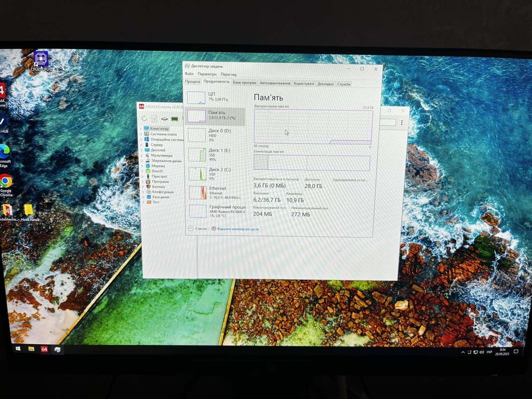
Task: Click the 10,9 ГБ cached value
Action: 295,200
